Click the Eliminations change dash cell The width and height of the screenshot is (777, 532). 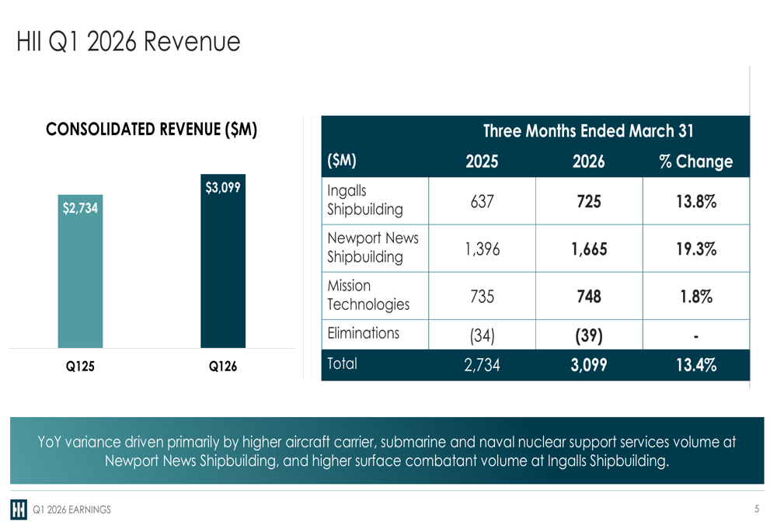(x=696, y=336)
